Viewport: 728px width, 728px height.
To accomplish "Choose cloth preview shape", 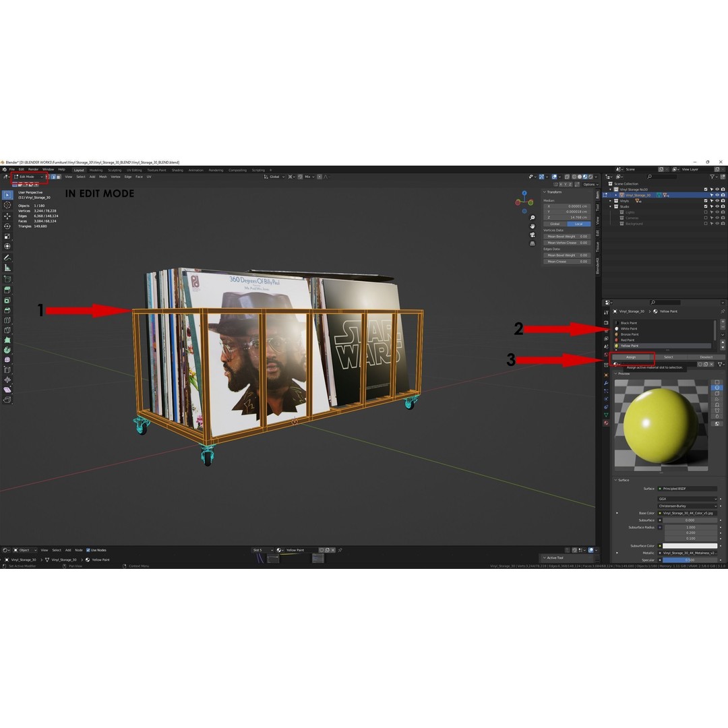I will pyautogui.click(x=717, y=411).
